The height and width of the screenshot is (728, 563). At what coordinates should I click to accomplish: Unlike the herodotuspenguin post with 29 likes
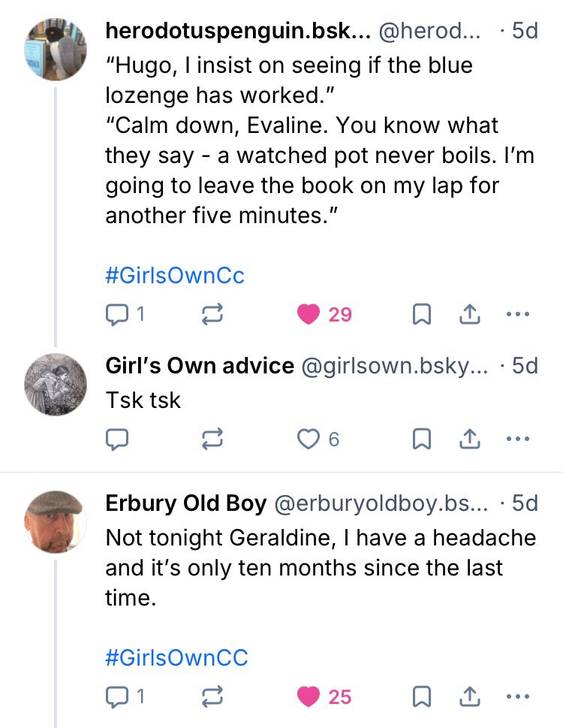click(x=309, y=315)
